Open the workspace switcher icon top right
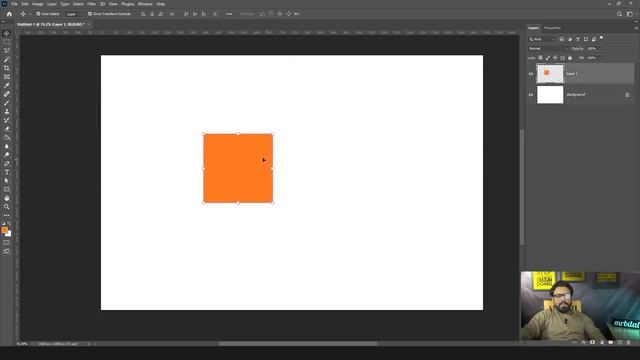Image resolution: width=640 pixels, height=360 pixels. point(629,14)
